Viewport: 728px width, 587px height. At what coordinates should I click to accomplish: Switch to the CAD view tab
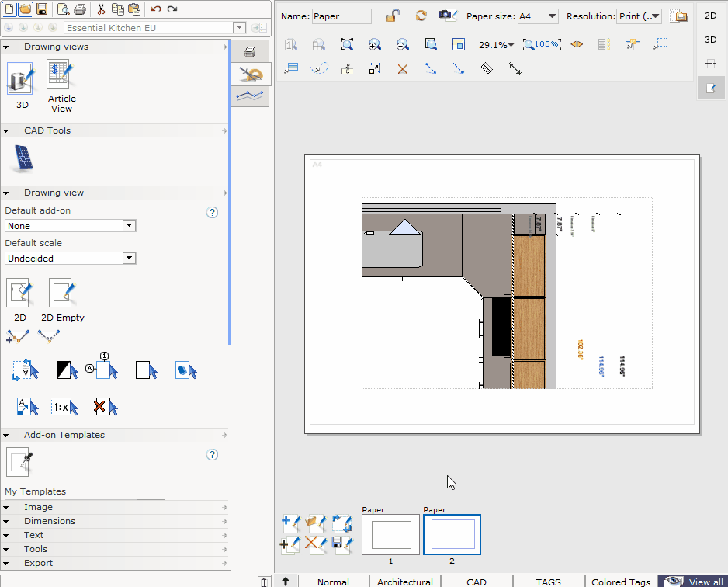click(477, 582)
